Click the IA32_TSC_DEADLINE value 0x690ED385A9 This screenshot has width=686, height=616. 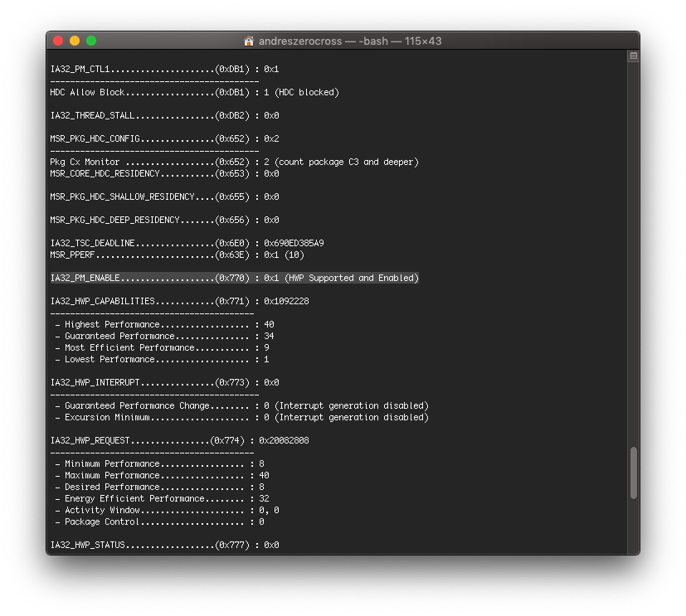pos(294,243)
